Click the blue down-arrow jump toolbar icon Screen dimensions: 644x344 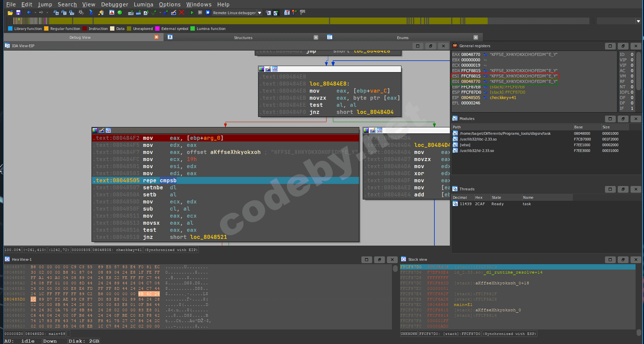tap(91, 12)
